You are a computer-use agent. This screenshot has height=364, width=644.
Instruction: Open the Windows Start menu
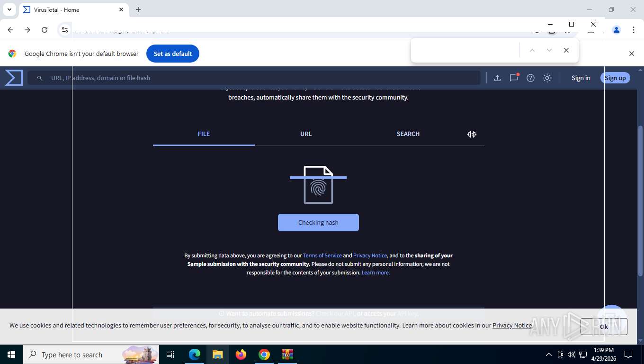pos(11,355)
